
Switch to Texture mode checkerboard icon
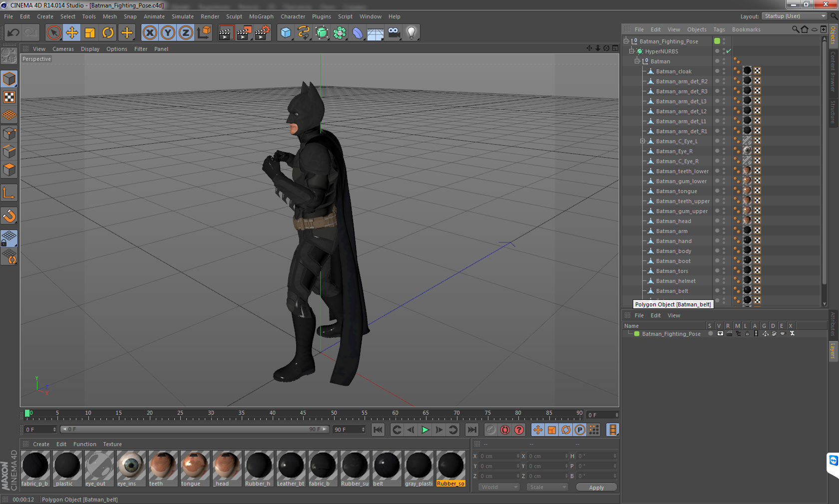pos(9,97)
